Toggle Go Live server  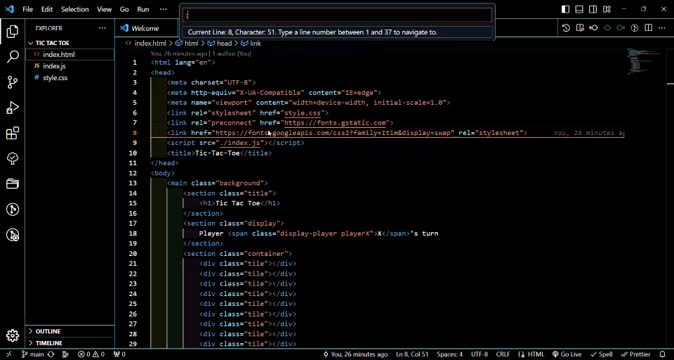pos(567,354)
